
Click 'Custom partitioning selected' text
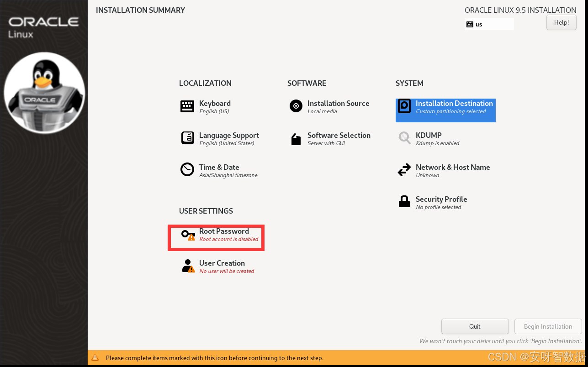(450, 111)
